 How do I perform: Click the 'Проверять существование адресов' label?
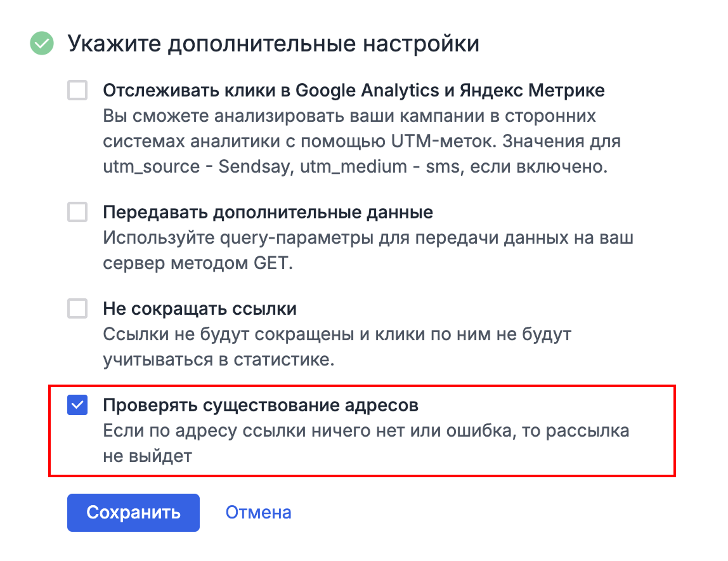[x=261, y=405]
